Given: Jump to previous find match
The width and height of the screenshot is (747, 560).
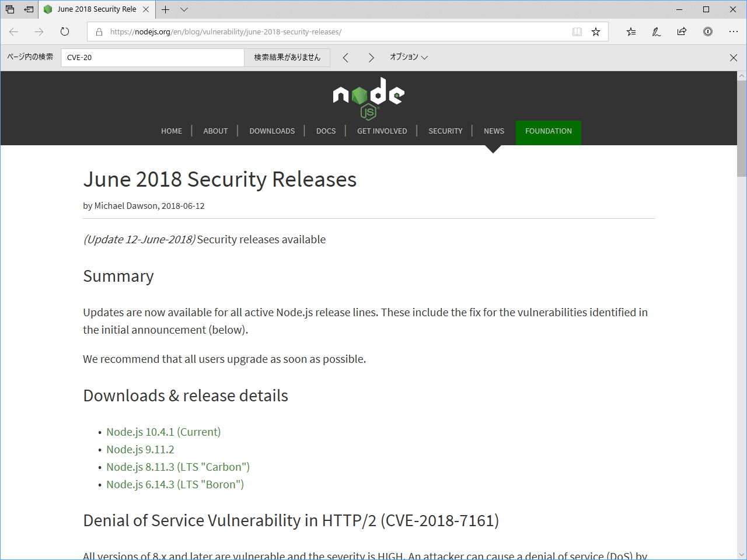Looking at the screenshot, I should (345, 57).
